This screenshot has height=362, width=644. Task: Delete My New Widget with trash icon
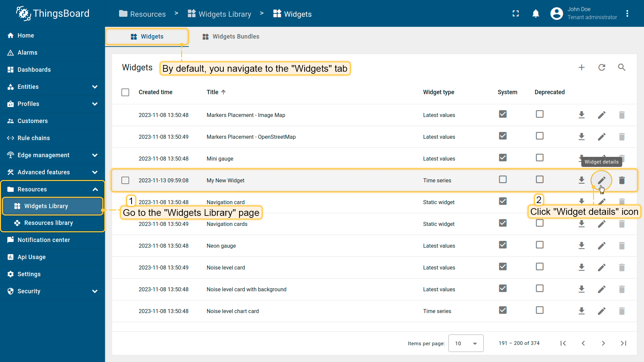point(622,180)
